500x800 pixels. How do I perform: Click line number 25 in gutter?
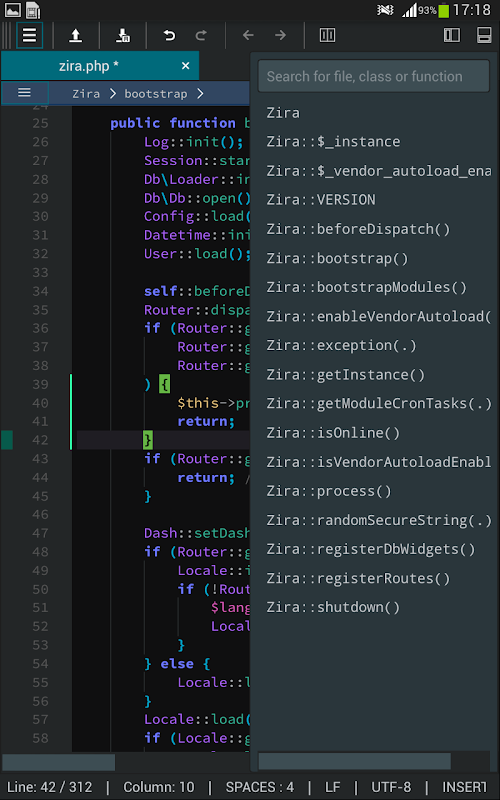tap(40, 123)
